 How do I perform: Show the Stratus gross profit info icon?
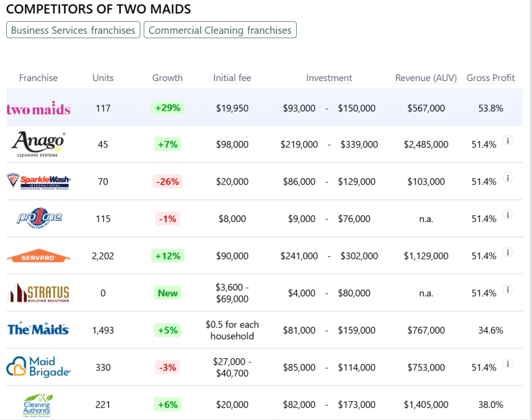[508, 289]
